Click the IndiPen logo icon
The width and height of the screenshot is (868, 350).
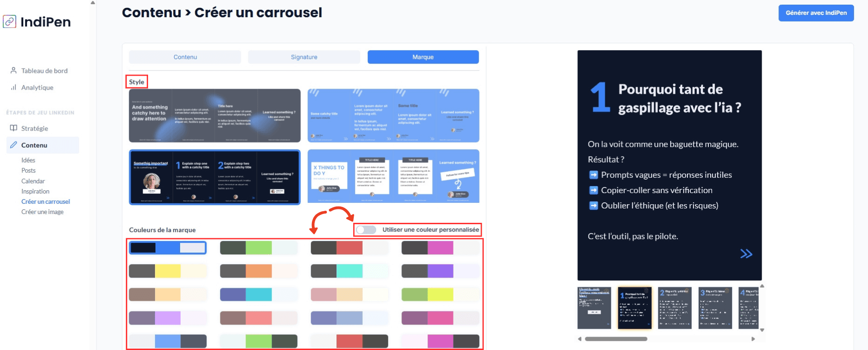(x=10, y=22)
